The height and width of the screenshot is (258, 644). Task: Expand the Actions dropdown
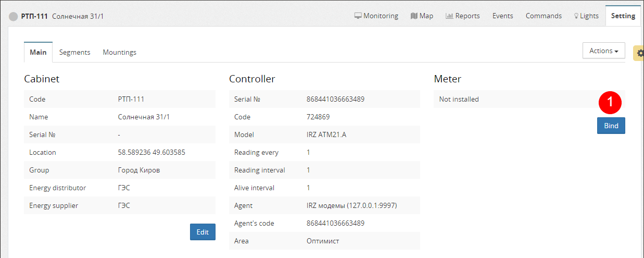pyautogui.click(x=603, y=51)
